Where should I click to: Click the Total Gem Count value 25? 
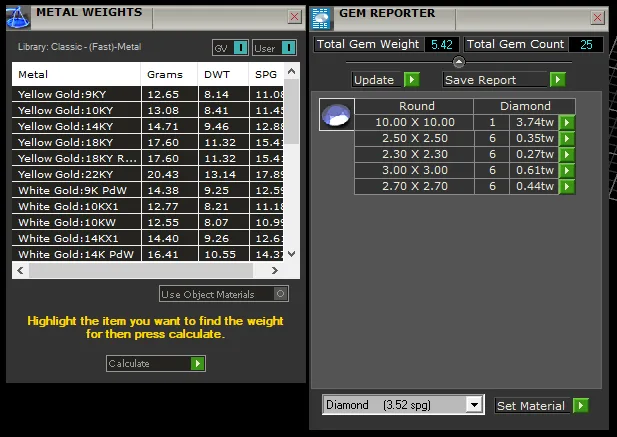586,44
